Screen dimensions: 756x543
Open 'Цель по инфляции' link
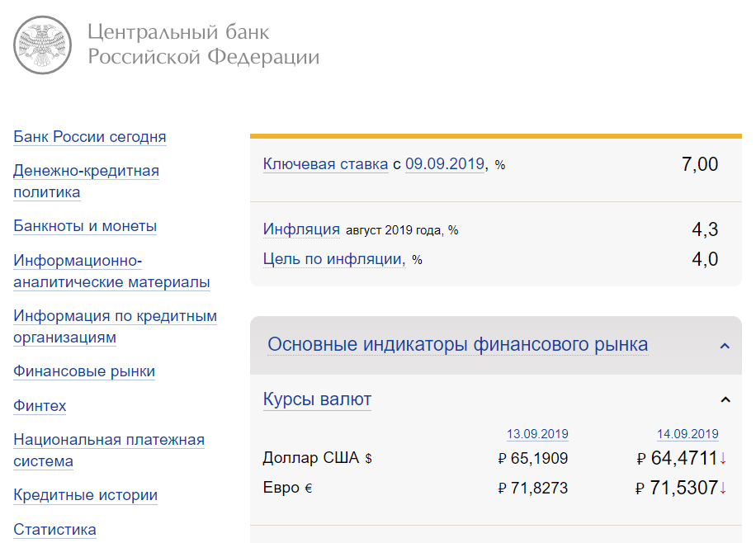coord(334,259)
